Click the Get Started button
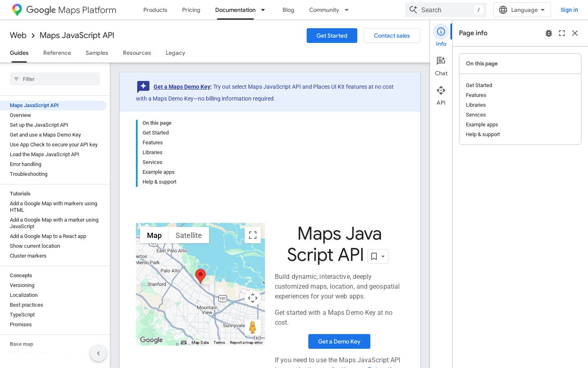This screenshot has width=588, height=368. [332, 36]
